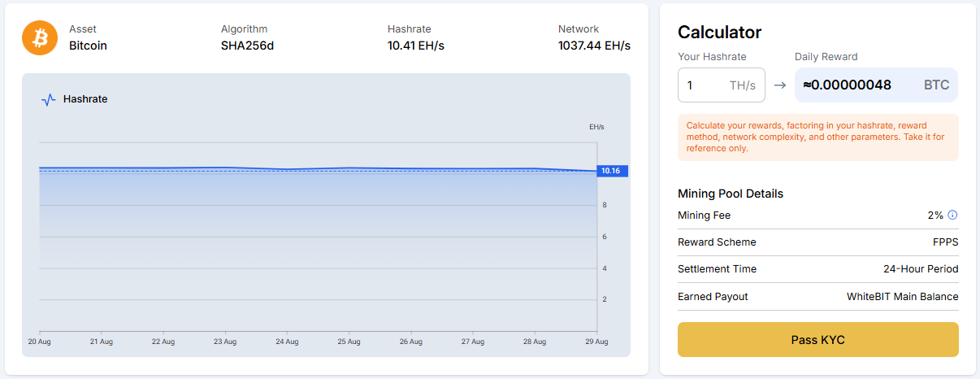Click the orange calculator disclaimer notice

coord(817,137)
